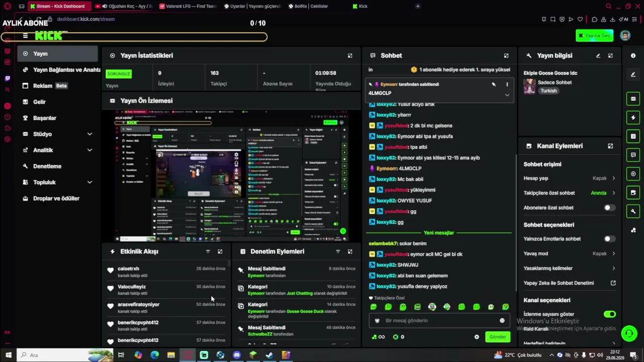Unpin the pinned chat message by Eymoorr
This screenshot has height=362, width=644.
pyautogui.click(x=494, y=84)
